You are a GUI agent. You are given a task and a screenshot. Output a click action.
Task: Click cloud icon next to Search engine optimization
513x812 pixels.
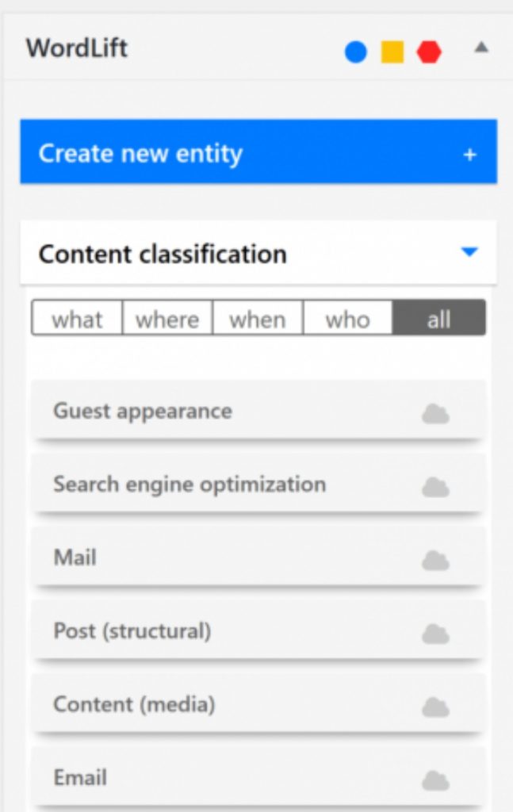click(x=435, y=488)
